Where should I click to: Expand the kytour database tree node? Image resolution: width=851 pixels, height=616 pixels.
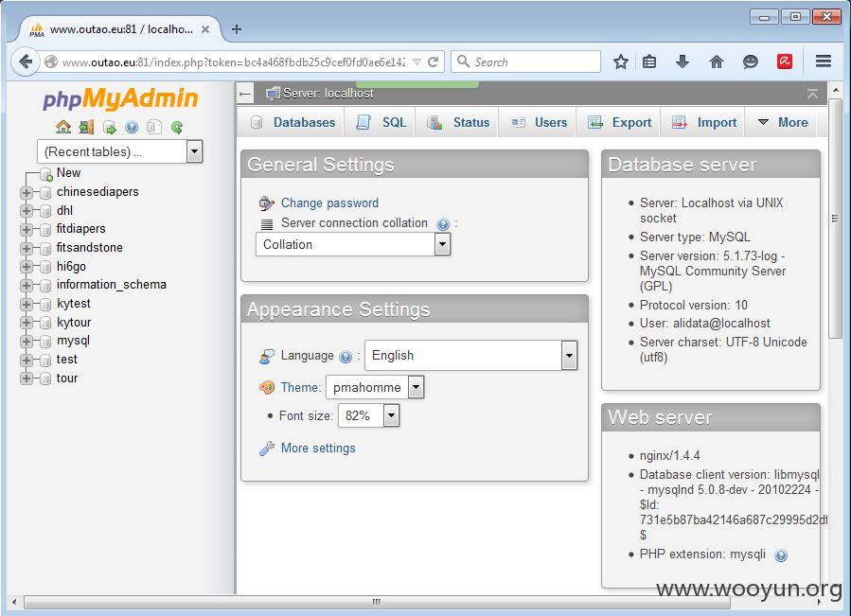26,323
